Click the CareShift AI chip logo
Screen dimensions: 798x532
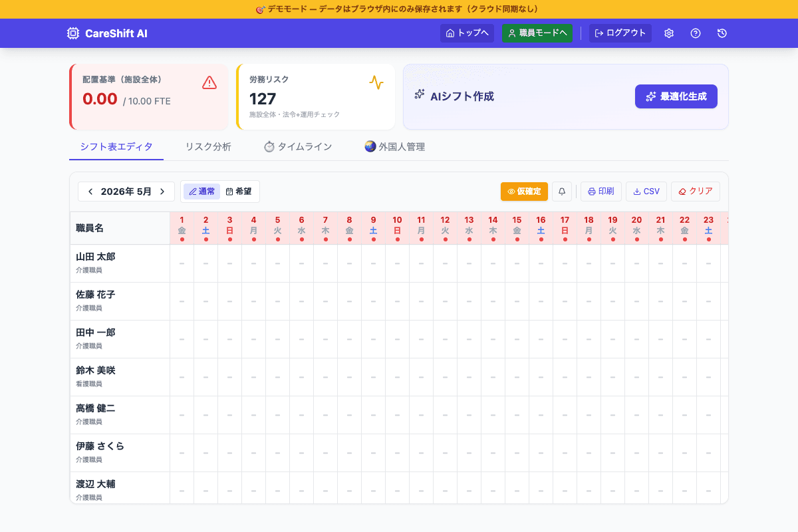pyautogui.click(x=73, y=33)
